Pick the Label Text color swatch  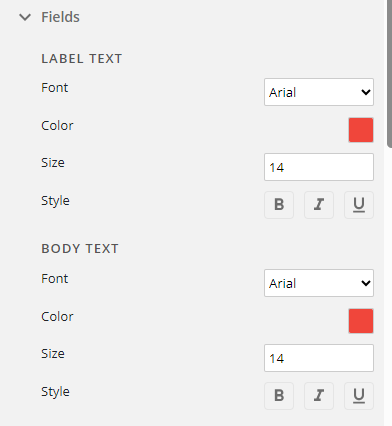(x=361, y=130)
